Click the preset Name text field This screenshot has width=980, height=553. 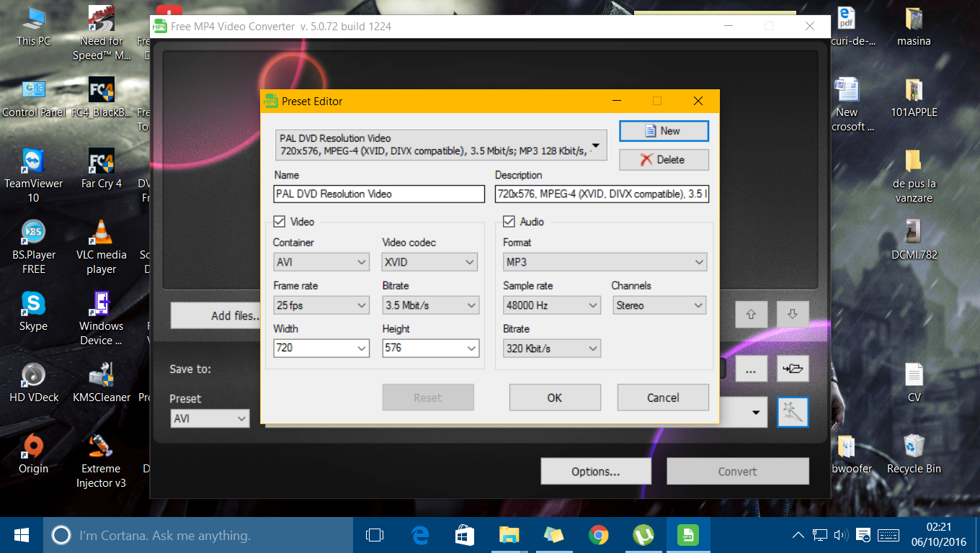pyautogui.click(x=379, y=194)
